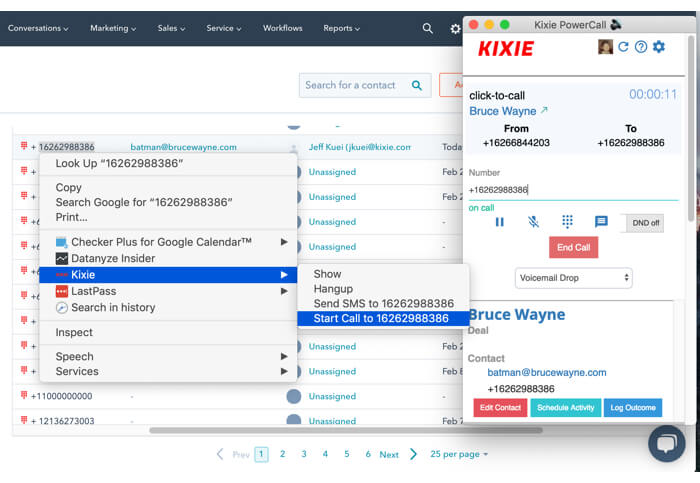Click Edit Contact button
This screenshot has height=483, width=700.
500,408
